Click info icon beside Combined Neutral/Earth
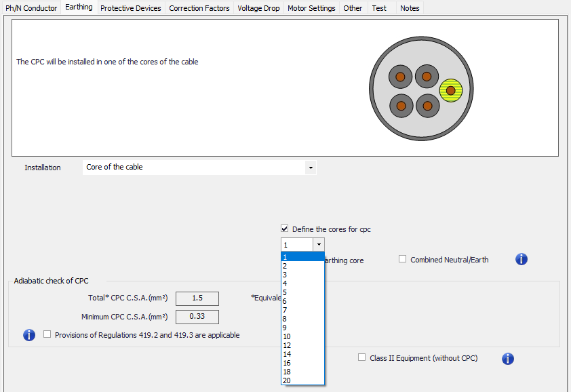Image resolution: width=571 pixels, height=392 pixels. (521, 259)
